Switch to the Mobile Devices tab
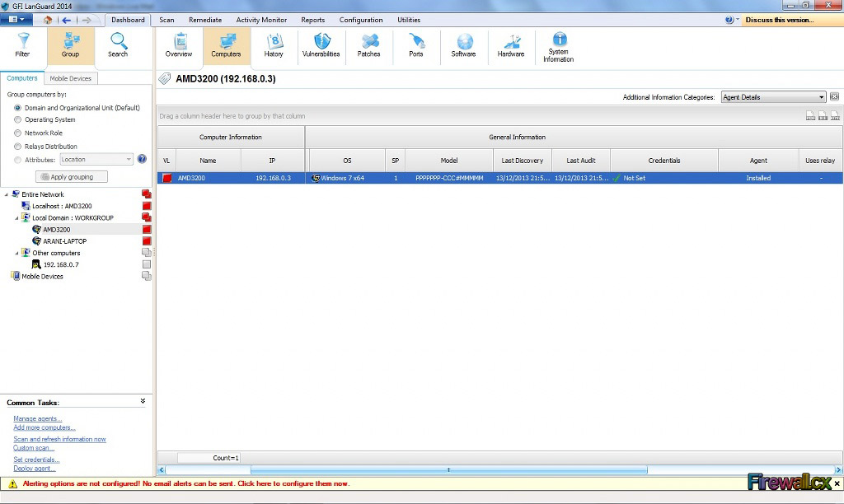The height and width of the screenshot is (504, 844). [71, 78]
